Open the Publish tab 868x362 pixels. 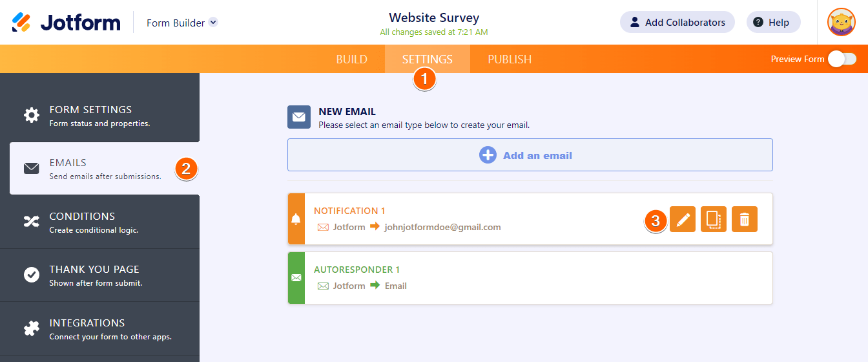(x=510, y=59)
